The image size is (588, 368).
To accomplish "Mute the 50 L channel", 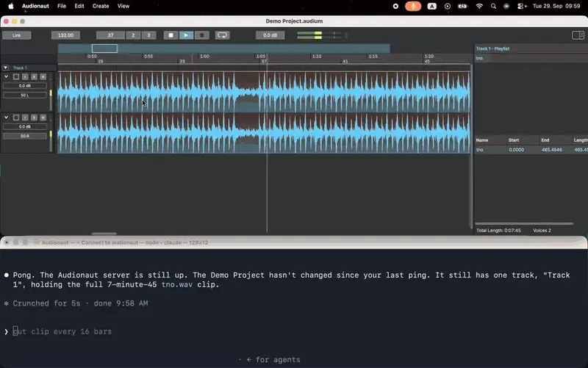I will click(x=43, y=76).
